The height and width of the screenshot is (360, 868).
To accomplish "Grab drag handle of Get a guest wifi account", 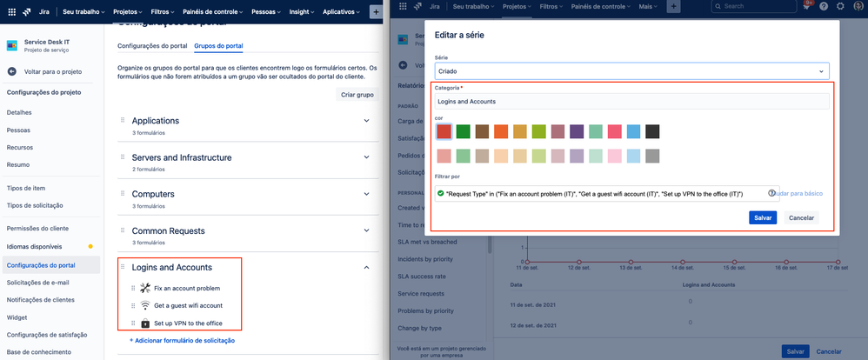I will (133, 305).
